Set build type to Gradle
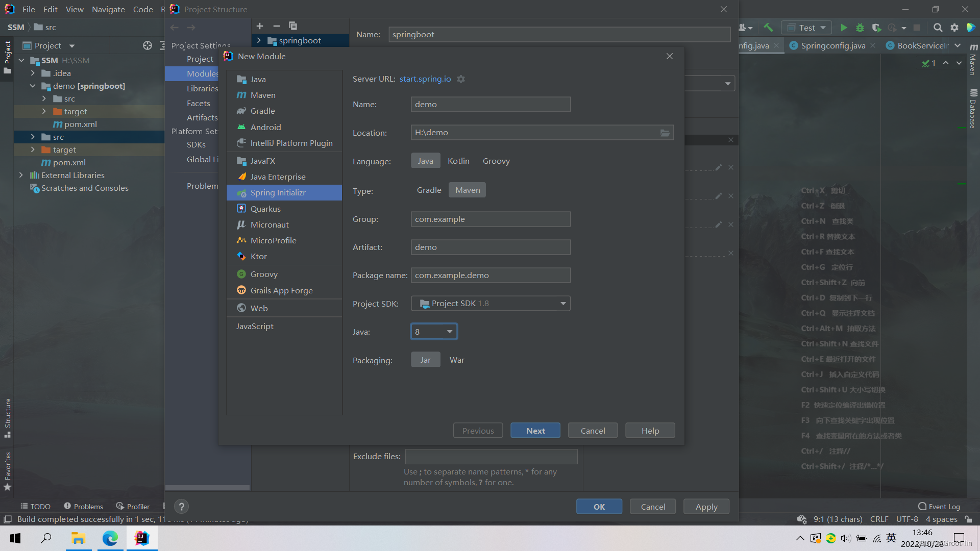Viewport: 980px width, 551px height. coord(429,190)
